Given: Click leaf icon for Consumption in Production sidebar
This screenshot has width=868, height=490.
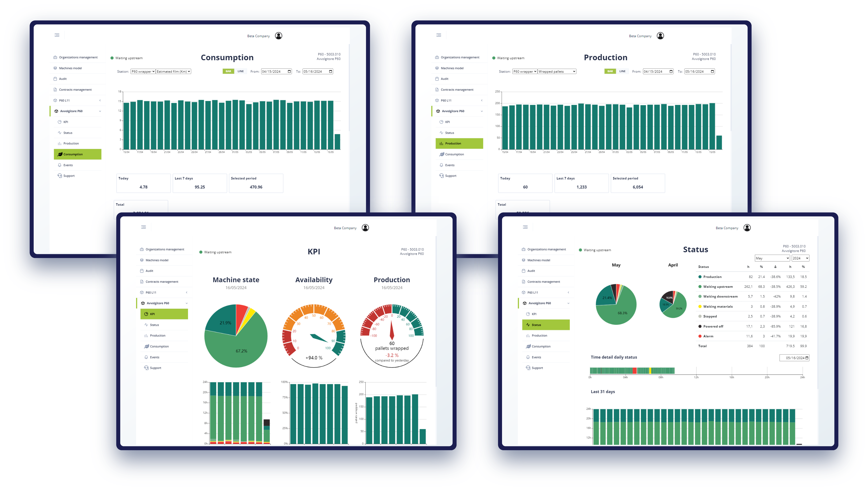Looking at the screenshot, I should pyautogui.click(x=441, y=154).
